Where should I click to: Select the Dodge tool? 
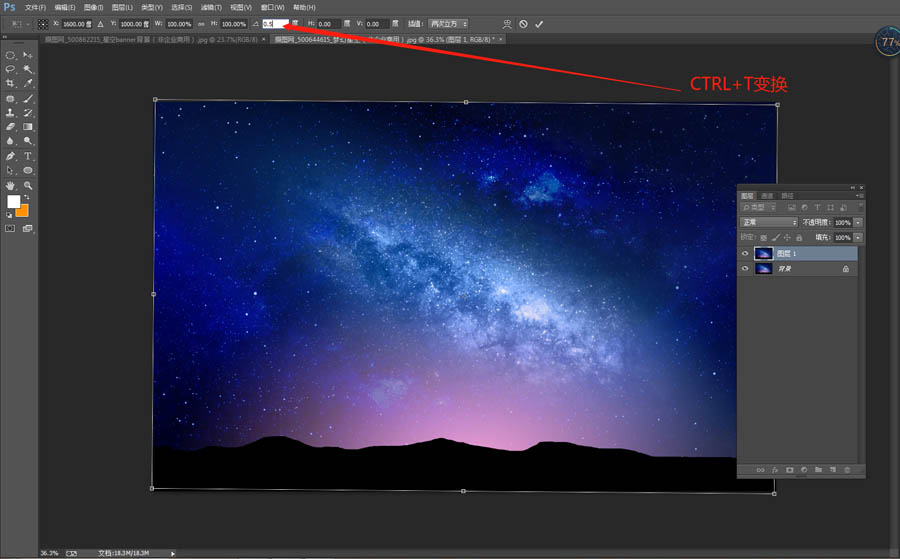tap(28, 141)
